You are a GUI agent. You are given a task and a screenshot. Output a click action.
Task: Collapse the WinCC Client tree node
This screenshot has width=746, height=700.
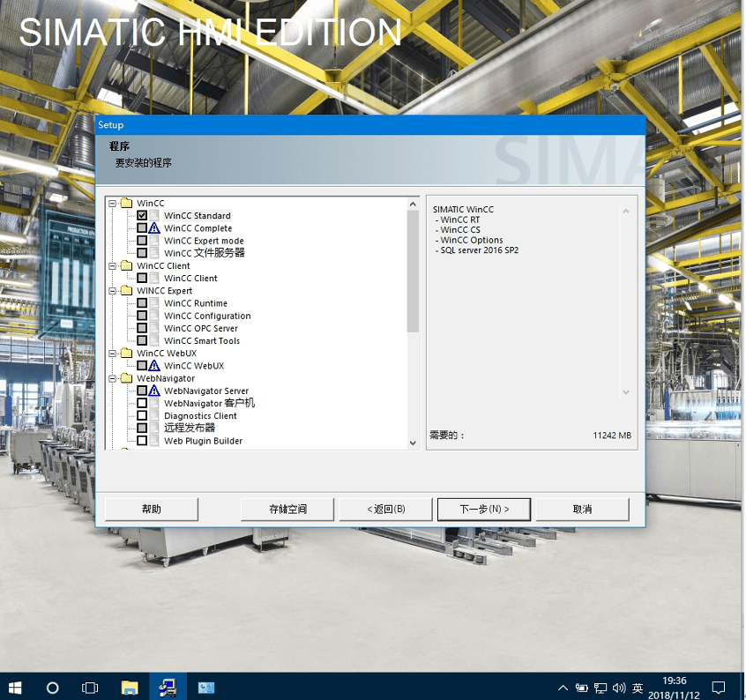pyautogui.click(x=113, y=266)
